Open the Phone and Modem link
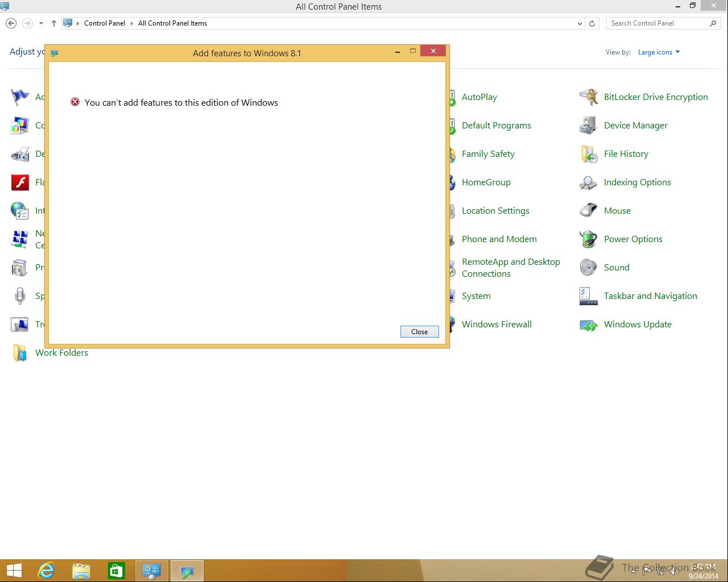This screenshot has width=728, height=582. click(499, 239)
